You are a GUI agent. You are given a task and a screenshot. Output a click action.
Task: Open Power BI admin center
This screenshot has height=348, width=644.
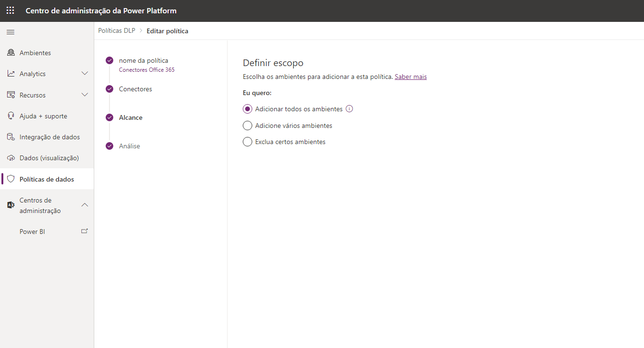(x=47, y=232)
